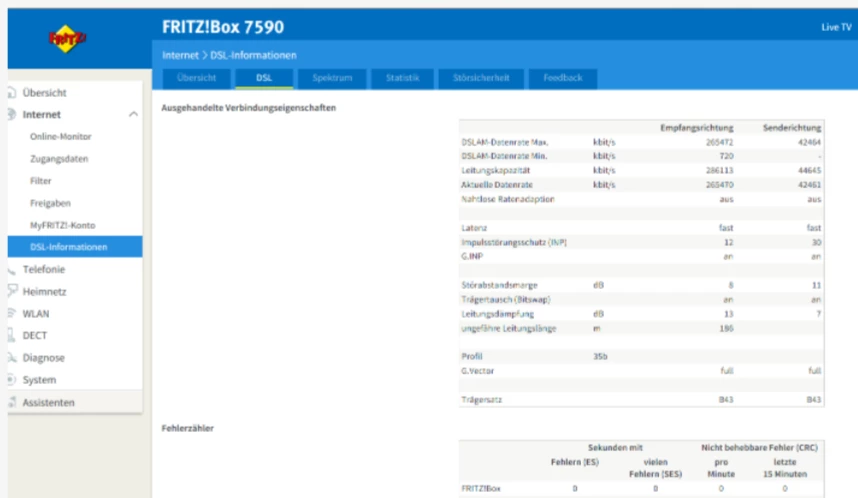Click Internet in the breadcrumb
This screenshot has height=498, width=858.
pyautogui.click(x=180, y=55)
